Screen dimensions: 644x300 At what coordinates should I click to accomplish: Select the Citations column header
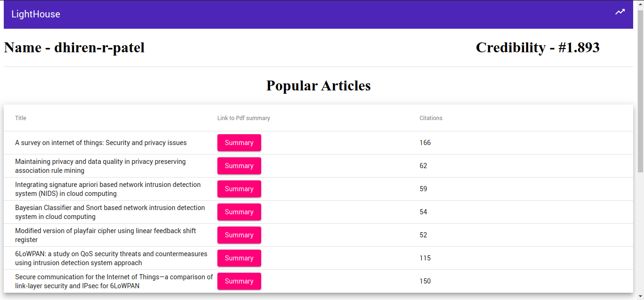[431, 118]
